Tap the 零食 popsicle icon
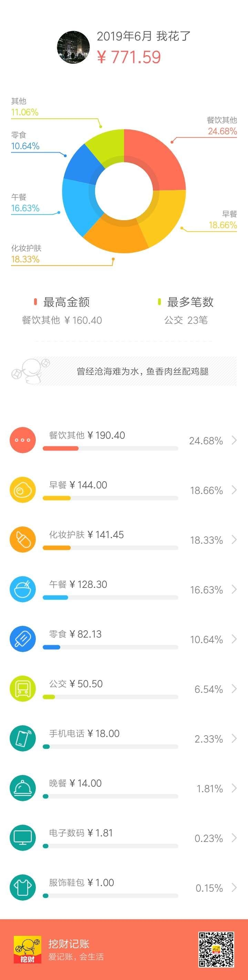The image size is (248, 980). [x=23, y=639]
